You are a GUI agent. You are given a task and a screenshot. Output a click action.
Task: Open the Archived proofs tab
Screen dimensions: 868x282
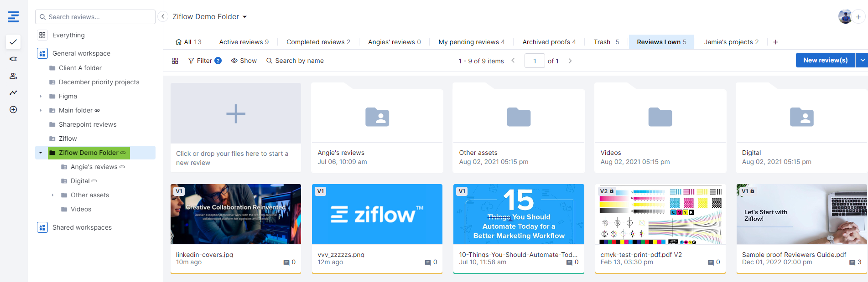point(549,42)
